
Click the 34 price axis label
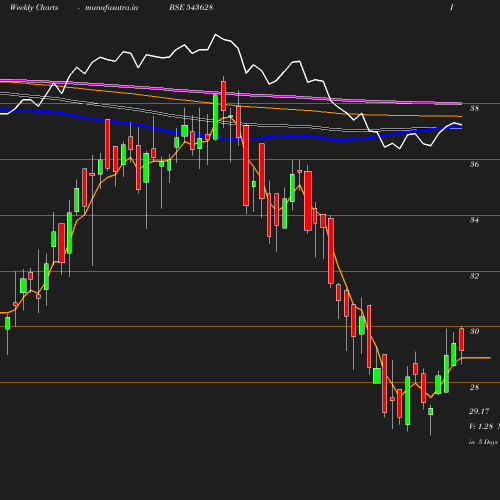(x=474, y=220)
